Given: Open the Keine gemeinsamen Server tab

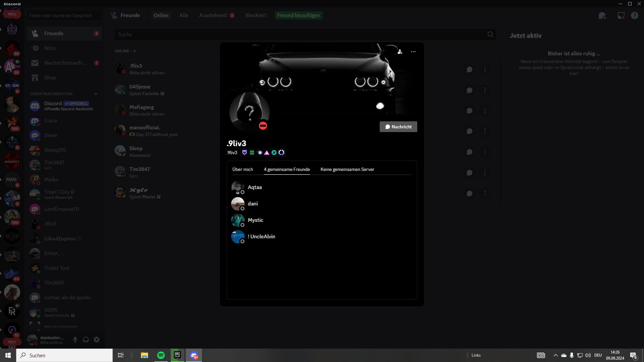Looking at the screenshot, I should click(x=347, y=169).
